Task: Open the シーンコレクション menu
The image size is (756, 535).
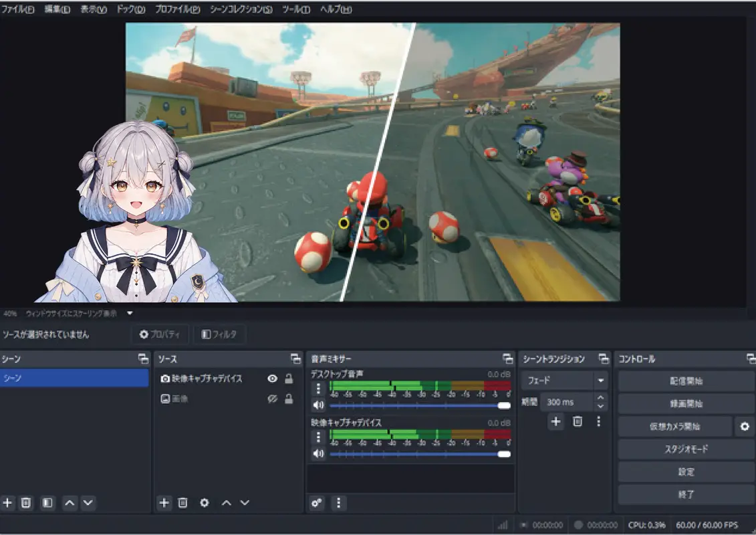Action: point(241,9)
